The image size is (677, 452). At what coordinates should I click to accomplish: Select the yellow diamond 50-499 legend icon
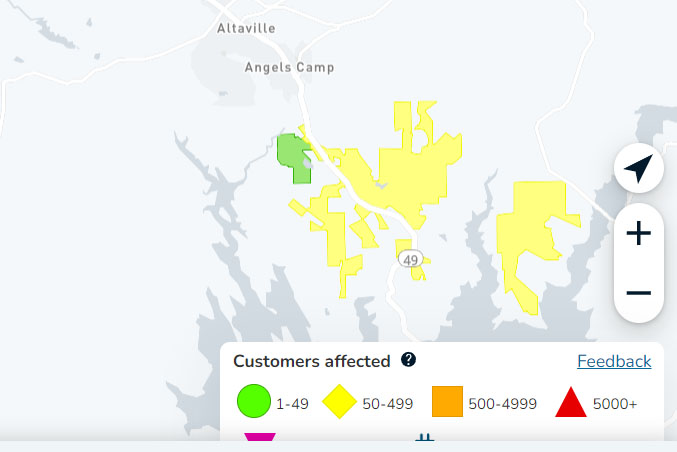[339, 401]
